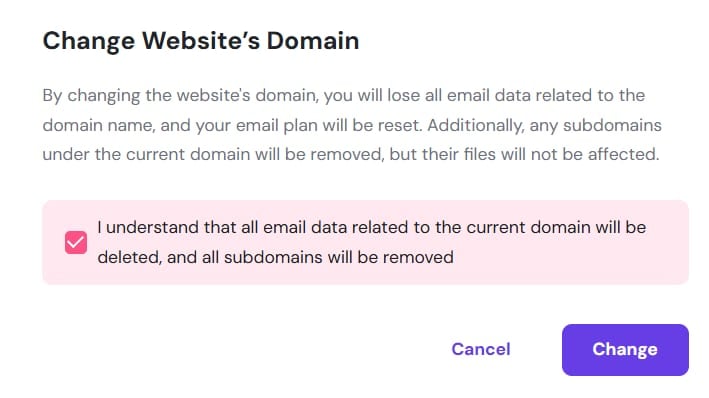This screenshot has width=709, height=398.
Task: Click the warning paragraph about losing email data
Action: 352,125
